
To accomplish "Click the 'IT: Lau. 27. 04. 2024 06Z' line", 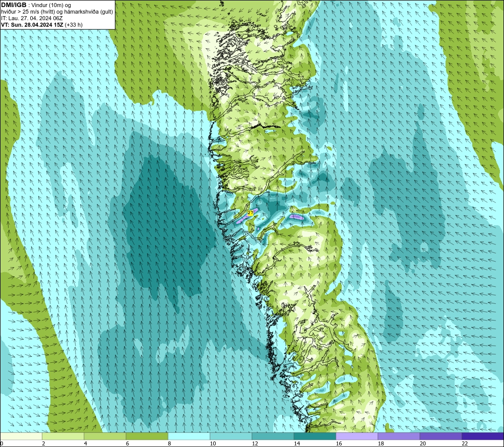I will (x=32, y=18).
